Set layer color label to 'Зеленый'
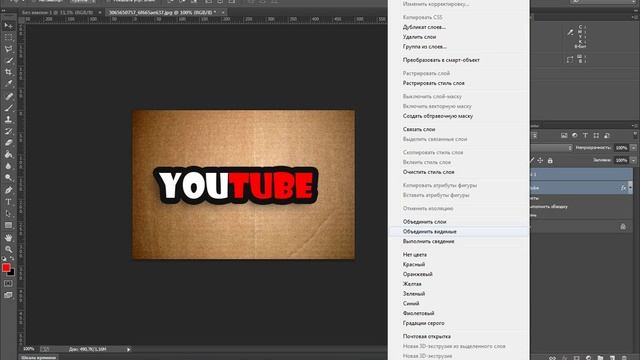Screen dimensions: 640x360 pyautogui.click(x=413, y=294)
